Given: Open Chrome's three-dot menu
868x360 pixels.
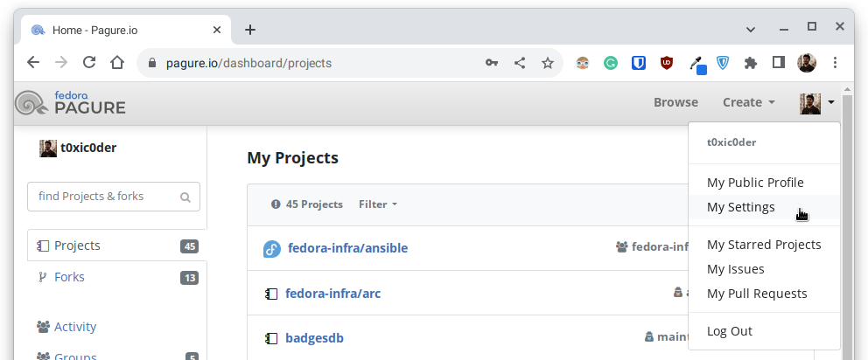Looking at the screenshot, I should [835, 63].
